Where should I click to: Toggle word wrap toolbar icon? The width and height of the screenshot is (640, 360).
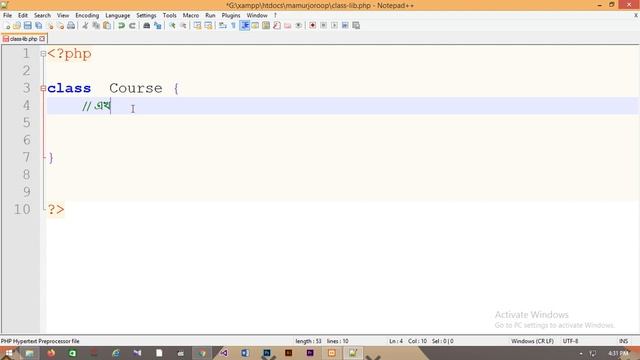pos(222,26)
